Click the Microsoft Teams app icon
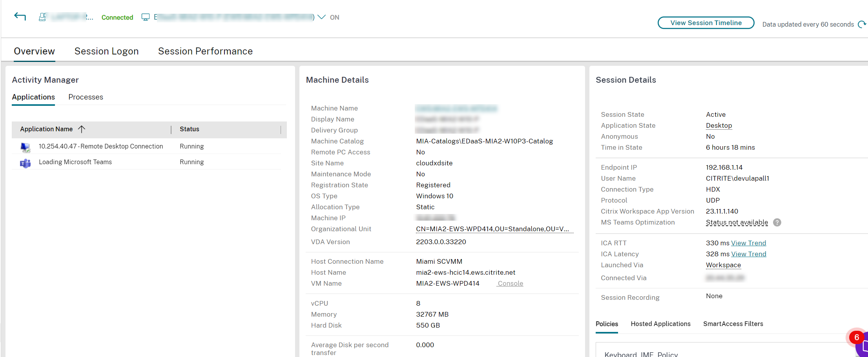This screenshot has width=868, height=357. tap(26, 163)
